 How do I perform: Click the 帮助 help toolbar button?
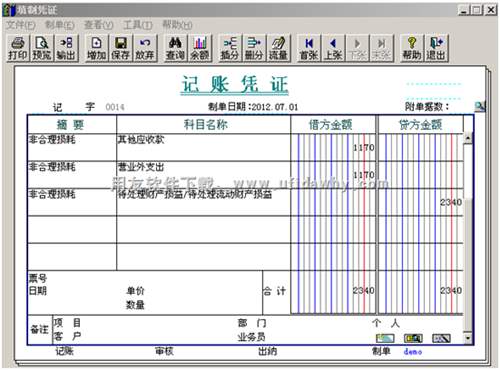pos(412,48)
